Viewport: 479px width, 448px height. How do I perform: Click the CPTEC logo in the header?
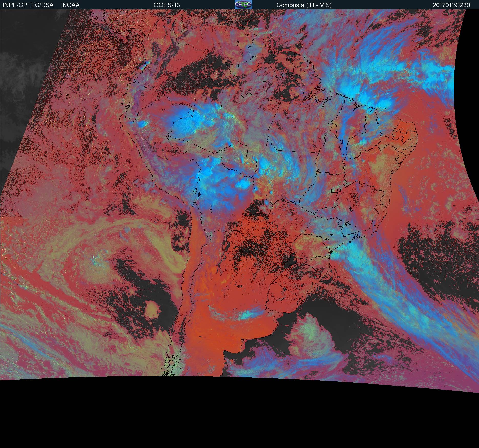(243, 5)
